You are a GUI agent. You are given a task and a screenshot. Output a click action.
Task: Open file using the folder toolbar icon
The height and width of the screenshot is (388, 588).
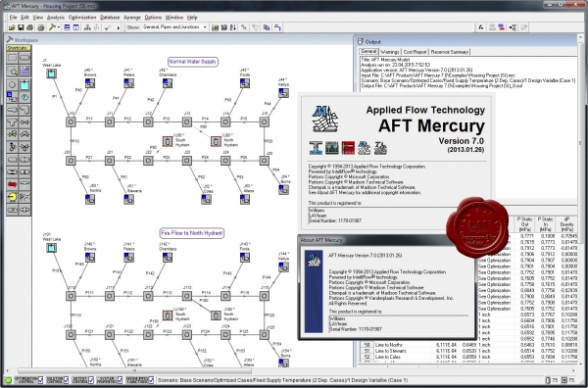point(12,27)
